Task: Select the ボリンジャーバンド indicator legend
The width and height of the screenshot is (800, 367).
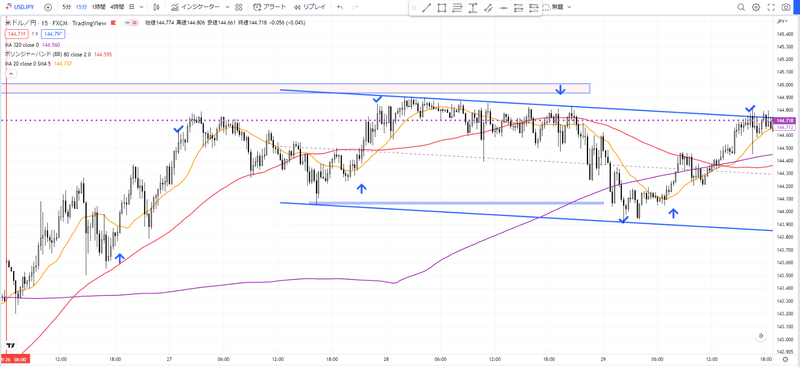Action: [47, 54]
